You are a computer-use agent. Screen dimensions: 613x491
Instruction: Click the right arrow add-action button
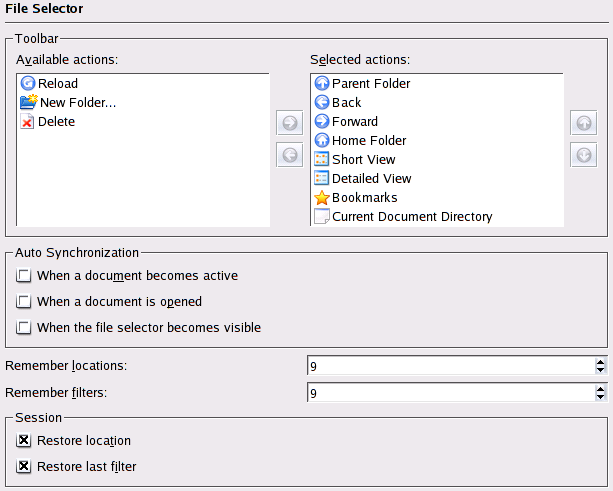[289, 124]
